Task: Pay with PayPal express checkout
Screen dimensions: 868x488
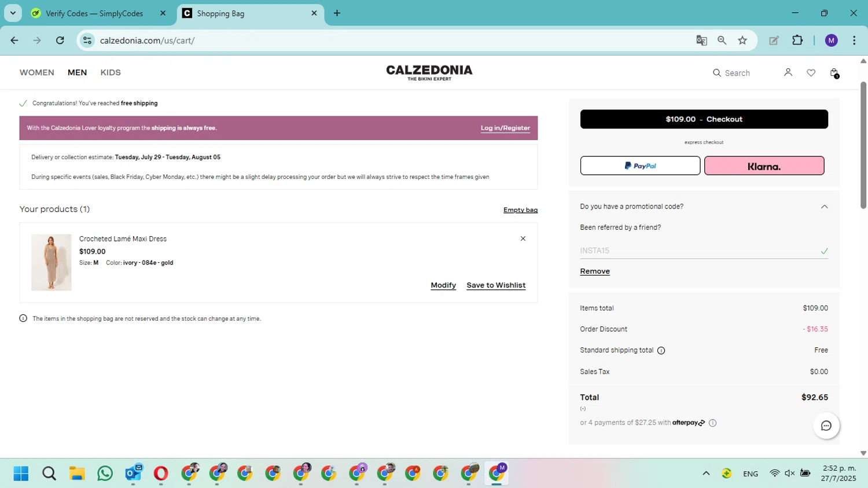Action: (x=640, y=166)
